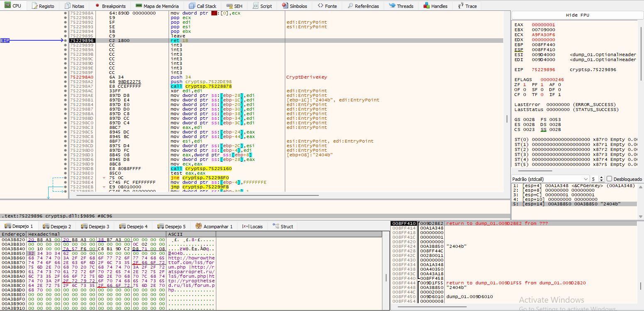Click the Endereço column header in dump

13,234
